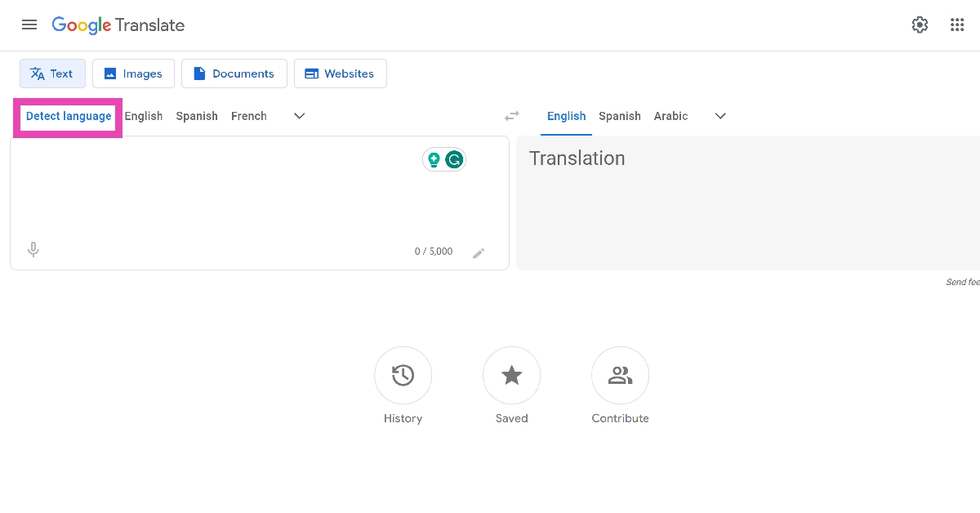This screenshot has width=980, height=513.
Task: Choose Spanish as source language
Action: point(197,116)
